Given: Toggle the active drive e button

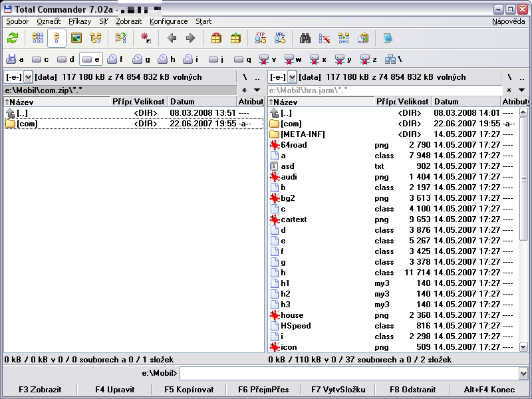Looking at the screenshot, I should pos(91,59).
